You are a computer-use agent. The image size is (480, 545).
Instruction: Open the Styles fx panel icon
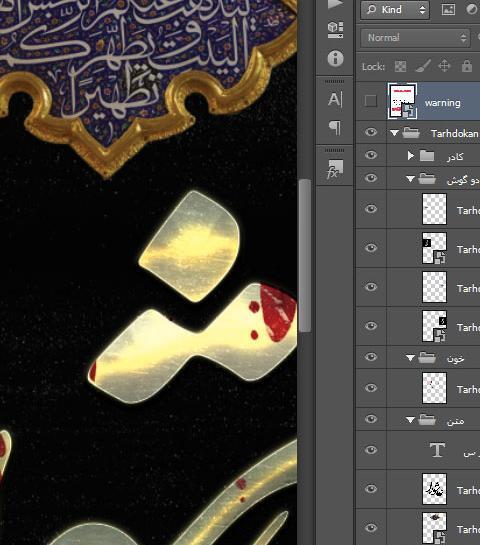tap(335, 169)
